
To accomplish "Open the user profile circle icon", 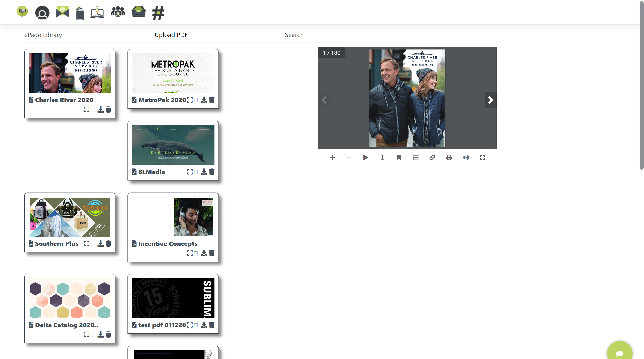I will [x=42, y=12].
